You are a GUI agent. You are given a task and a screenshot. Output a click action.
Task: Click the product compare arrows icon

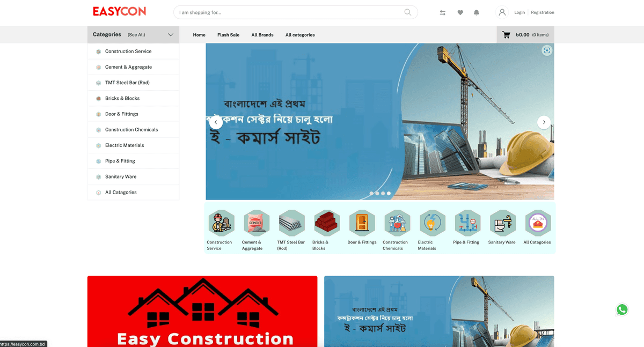point(442,12)
